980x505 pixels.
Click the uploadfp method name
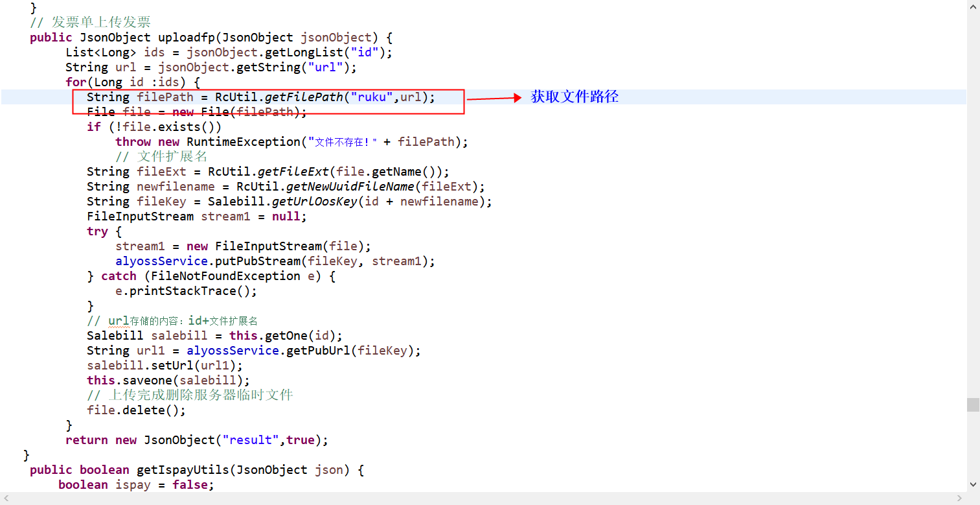tap(187, 38)
